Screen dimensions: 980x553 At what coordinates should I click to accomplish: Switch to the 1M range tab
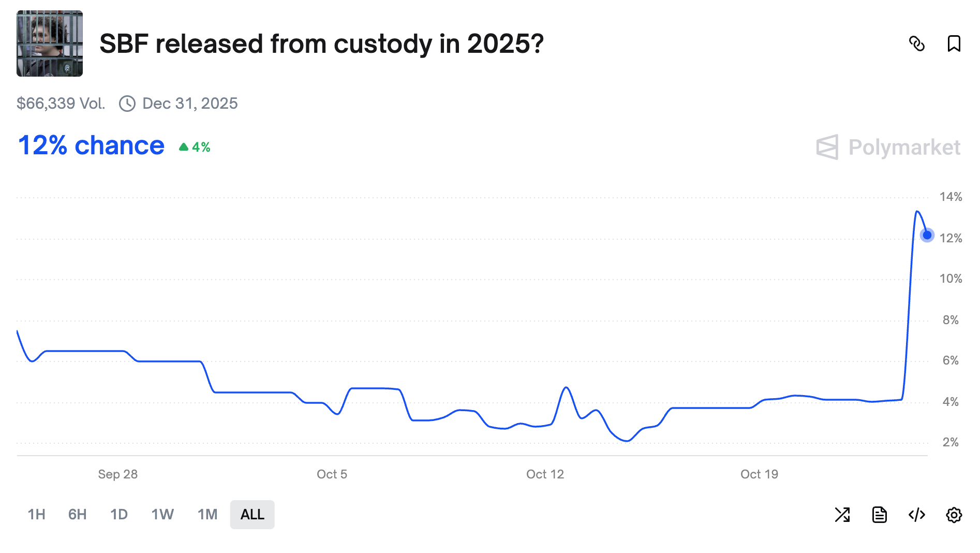click(207, 515)
